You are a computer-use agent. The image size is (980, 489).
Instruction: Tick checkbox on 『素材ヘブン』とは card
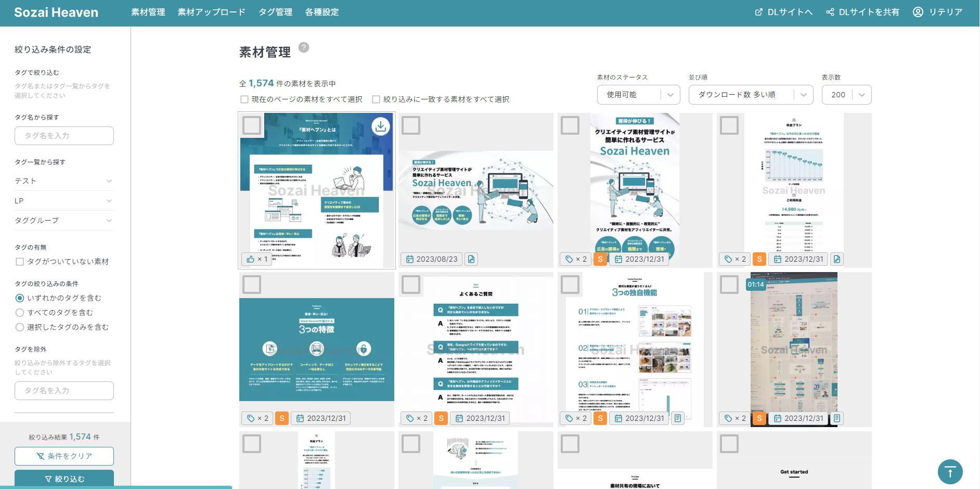(x=252, y=125)
